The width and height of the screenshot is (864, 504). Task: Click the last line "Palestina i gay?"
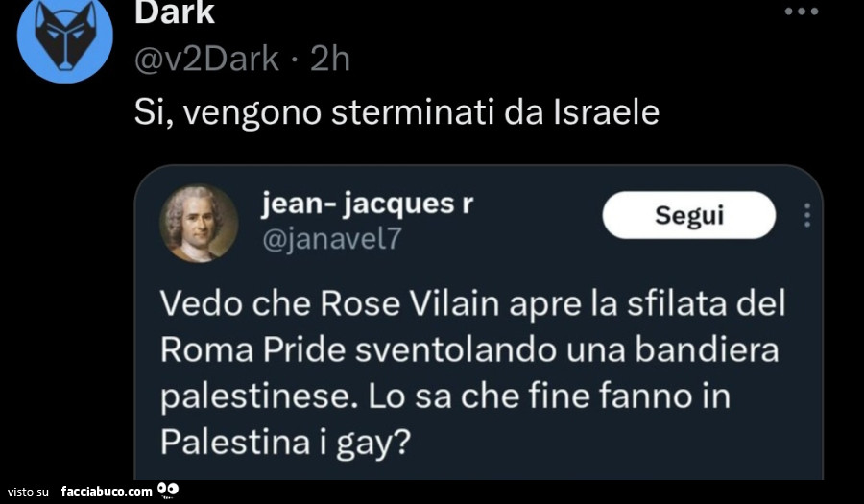[285, 442]
